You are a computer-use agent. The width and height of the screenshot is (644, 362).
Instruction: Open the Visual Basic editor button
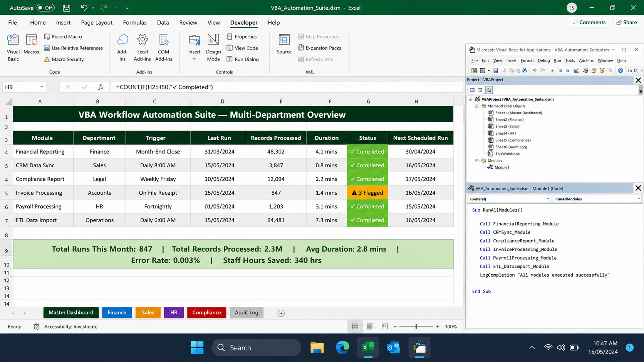click(x=13, y=48)
